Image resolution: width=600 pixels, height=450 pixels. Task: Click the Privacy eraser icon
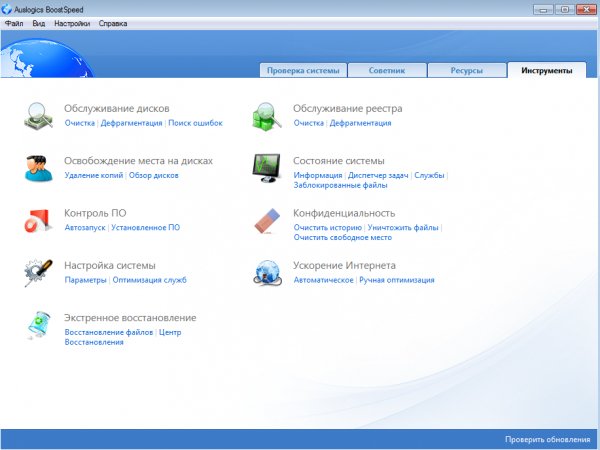pos(267,221)
